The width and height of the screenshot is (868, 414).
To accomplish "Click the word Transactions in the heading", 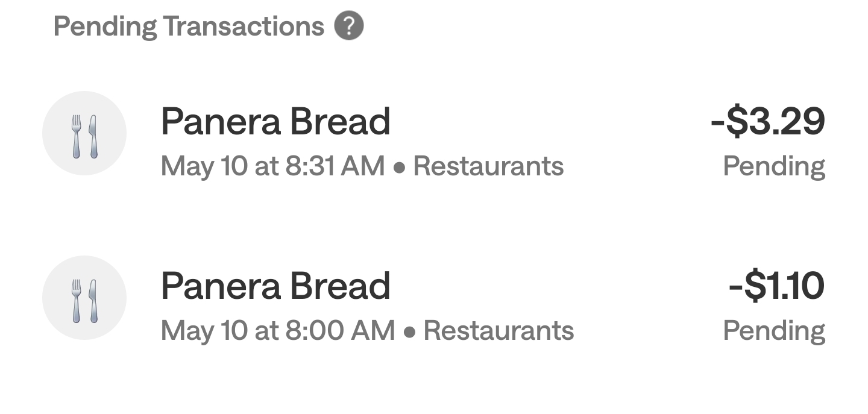I will coord(244,27).
